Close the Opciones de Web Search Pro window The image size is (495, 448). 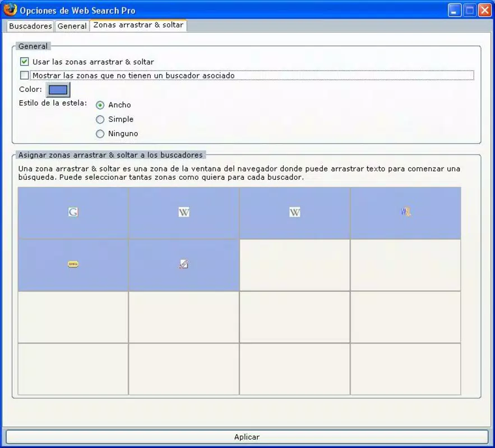point(484,11)
